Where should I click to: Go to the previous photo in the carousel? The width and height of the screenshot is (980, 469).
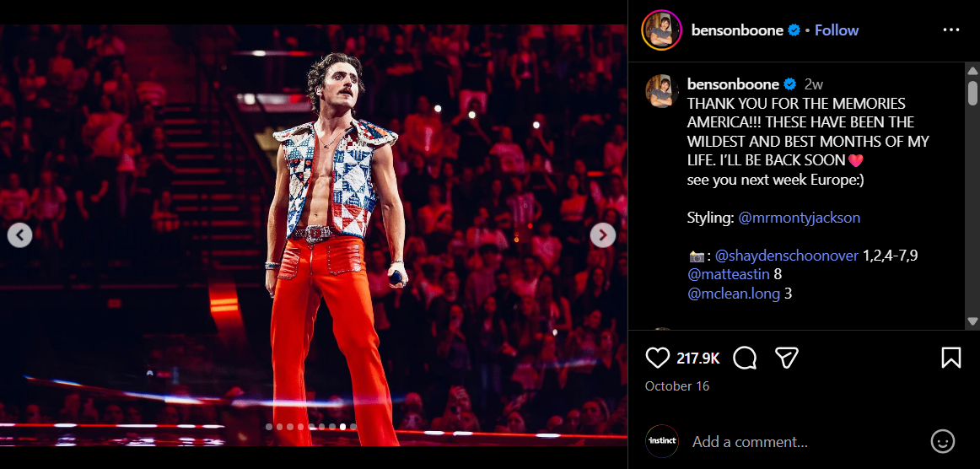20,235
